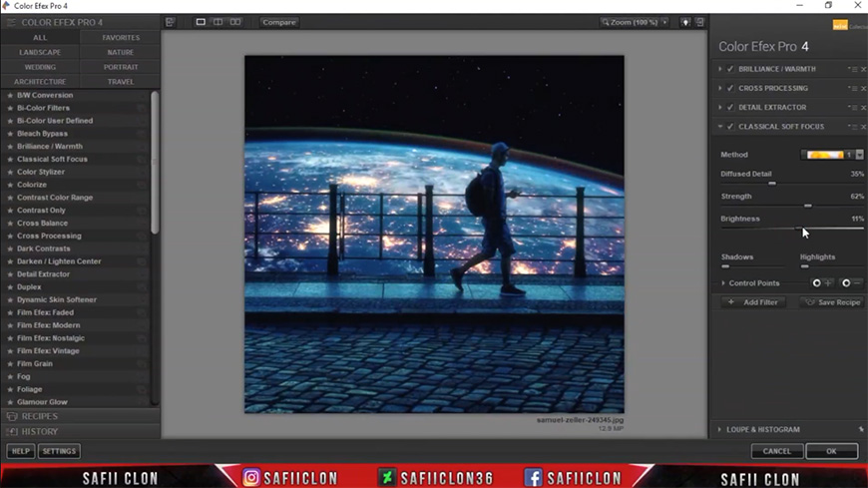
Task: Expand the Control Points section
Action: tap(723, 283)
